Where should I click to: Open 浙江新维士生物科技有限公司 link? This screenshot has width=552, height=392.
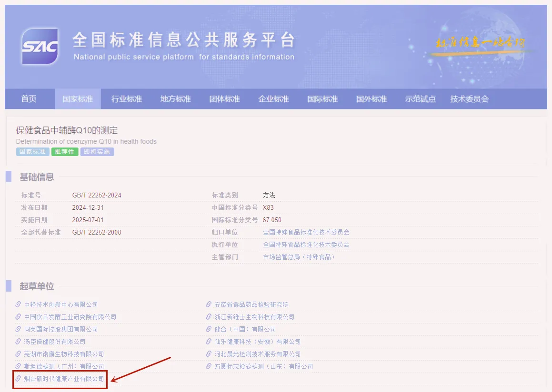pyautogui.click(x=254, y=317)
